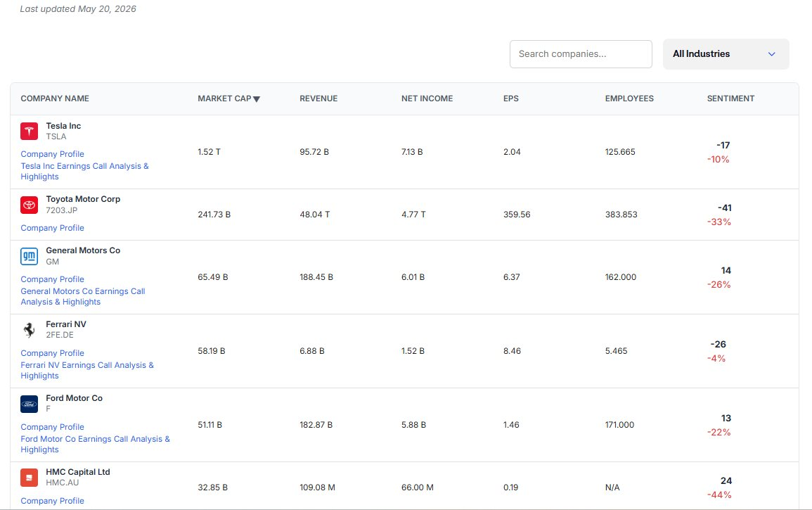Click Toyota net income 4.77 T
Image resolution: width=812 pixels, height=510 pixels.
point(413,215)
